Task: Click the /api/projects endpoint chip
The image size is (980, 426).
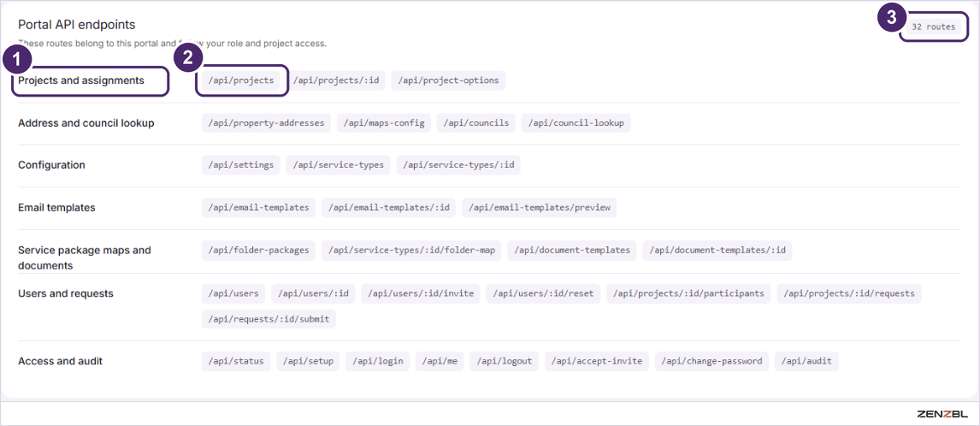Action: (x=240, y=80)
